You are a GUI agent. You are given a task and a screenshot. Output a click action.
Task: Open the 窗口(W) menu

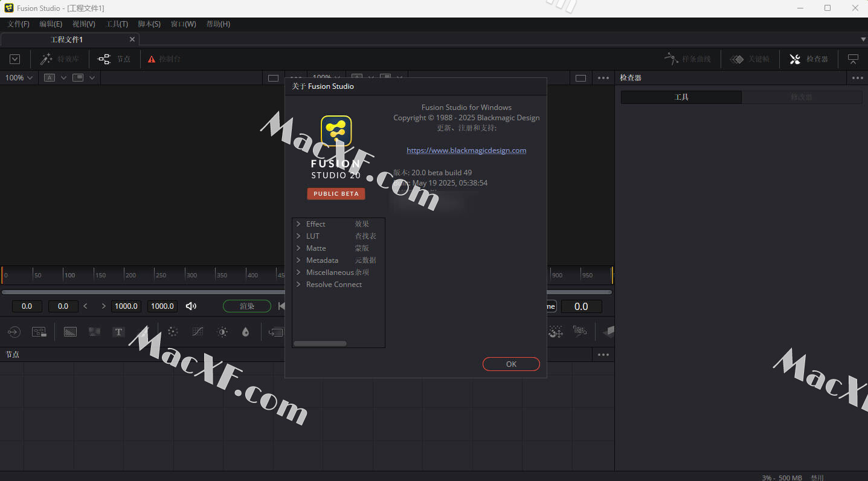[183, 24]
